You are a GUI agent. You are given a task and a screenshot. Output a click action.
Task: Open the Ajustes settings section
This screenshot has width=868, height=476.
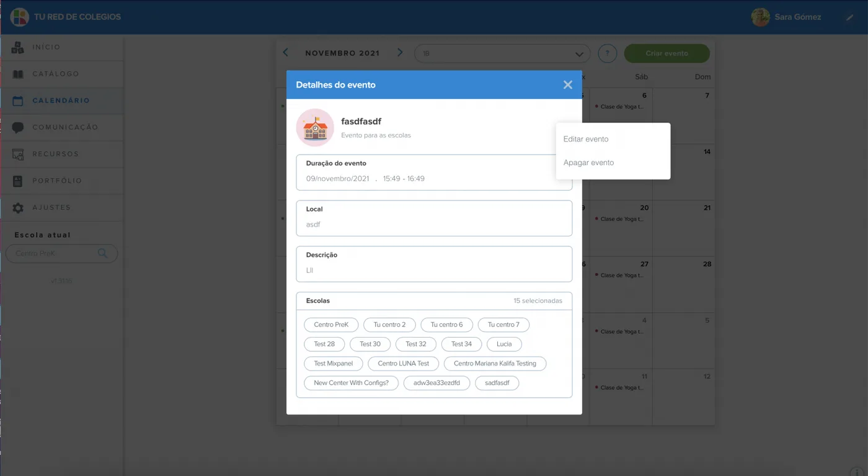coord(61,207)
